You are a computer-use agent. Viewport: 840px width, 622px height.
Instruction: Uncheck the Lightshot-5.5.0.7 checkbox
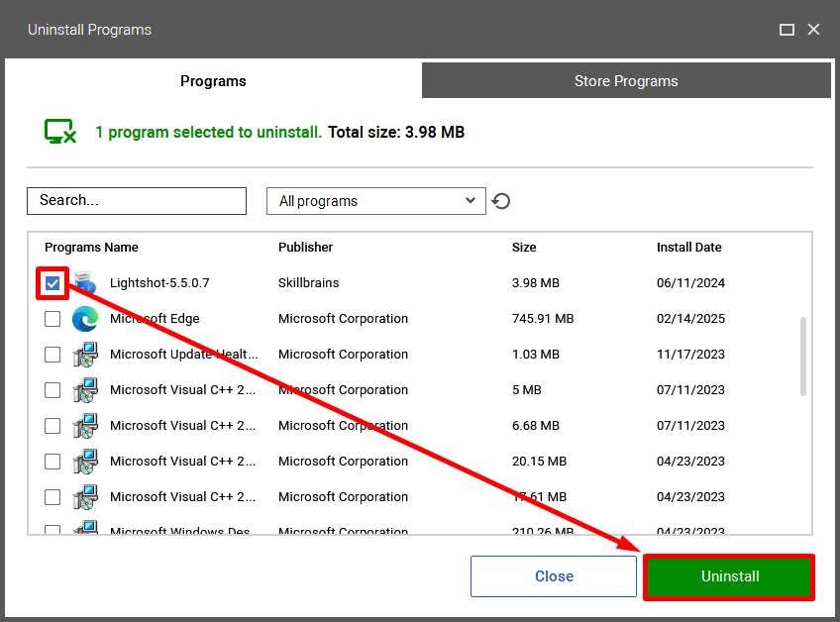pyautogui.click(x=52, y=283)
